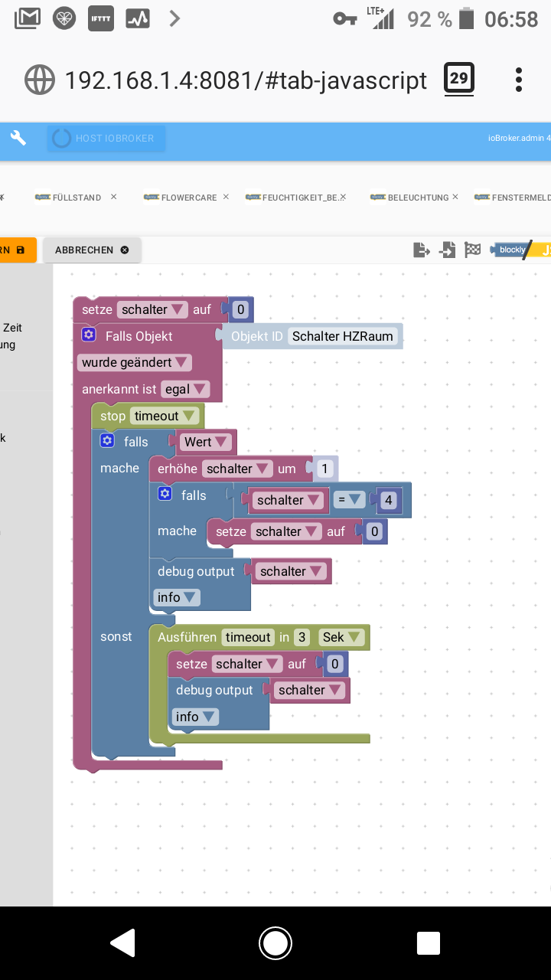Click the ABBRECHEN button
The width and height of the screenshot is (551, 980).
(91, 250)
